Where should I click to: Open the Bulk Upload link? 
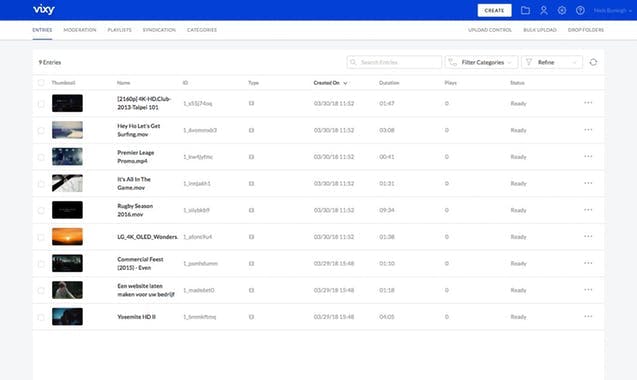(540, 30)
